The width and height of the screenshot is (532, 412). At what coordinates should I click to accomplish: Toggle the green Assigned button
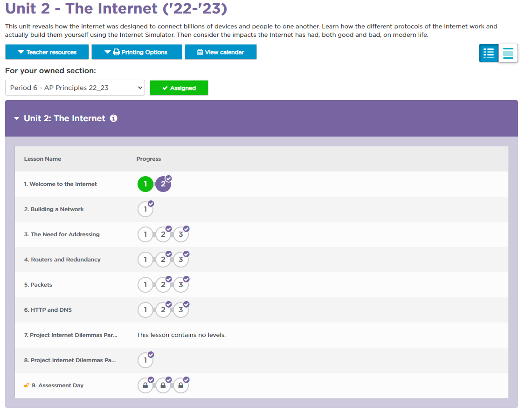tap(179, 88)
